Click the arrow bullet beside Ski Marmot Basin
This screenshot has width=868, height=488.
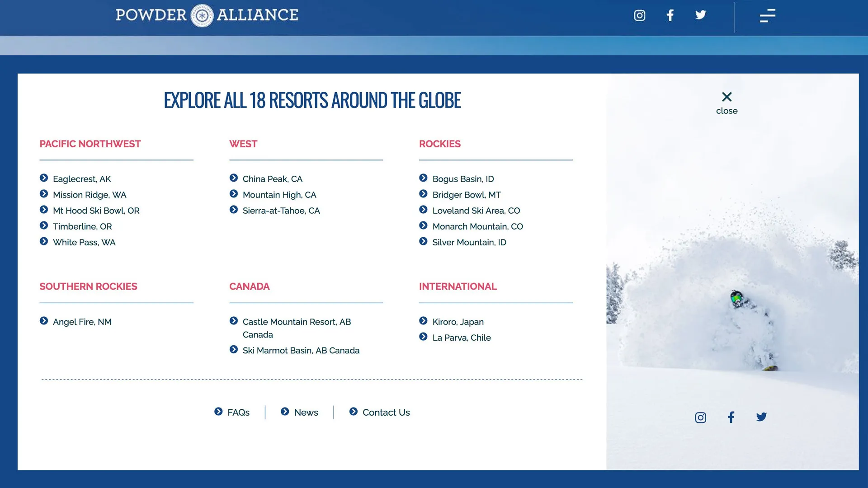click(x=234, y=350)
